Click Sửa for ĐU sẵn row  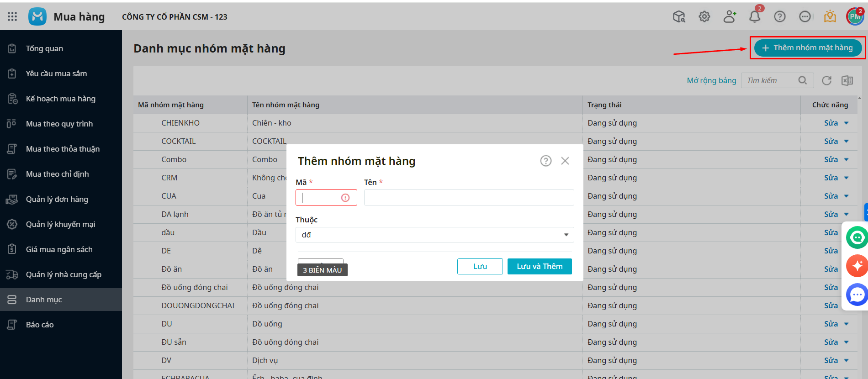pyautogui.click(x=831, y=342)
